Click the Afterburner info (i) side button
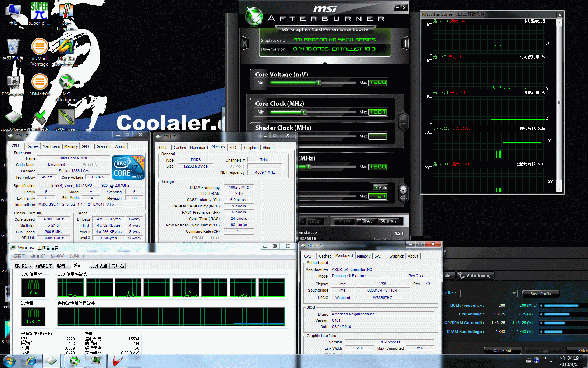Viewport: 588px width, 368px height. tap(405, 43)
